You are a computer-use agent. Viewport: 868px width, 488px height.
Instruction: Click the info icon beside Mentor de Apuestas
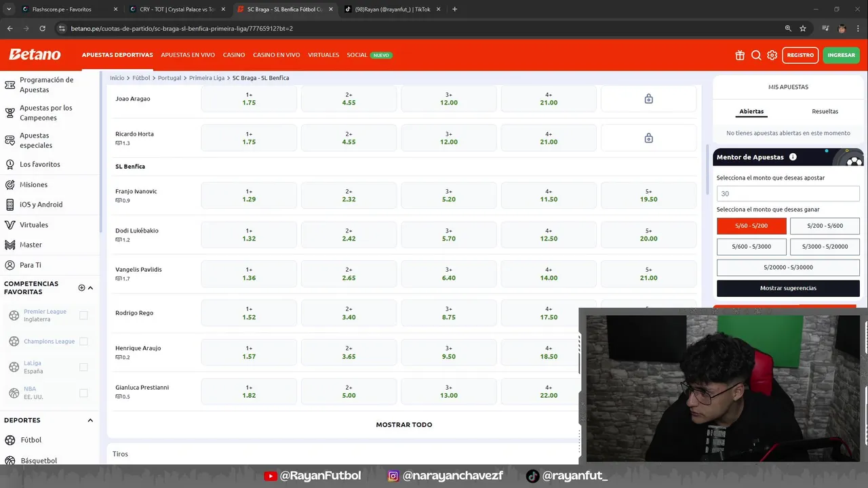pyautogui.click(x=793, y=157)
